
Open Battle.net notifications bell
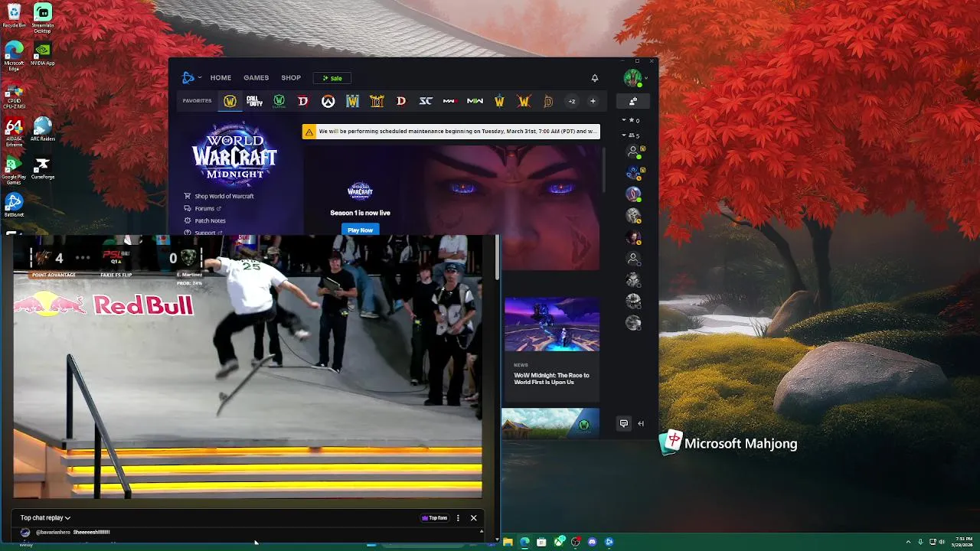point(595,77)
